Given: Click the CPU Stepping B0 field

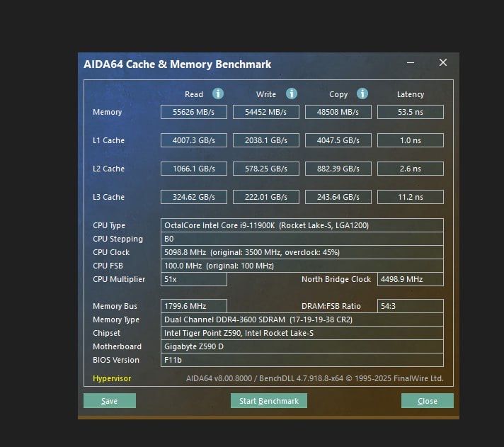Looking at the screenshot, I should tap(302, 239).
